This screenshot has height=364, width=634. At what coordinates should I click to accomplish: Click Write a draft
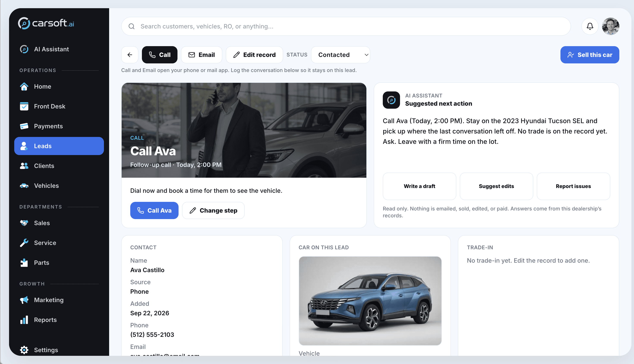(x=419, y=186)
